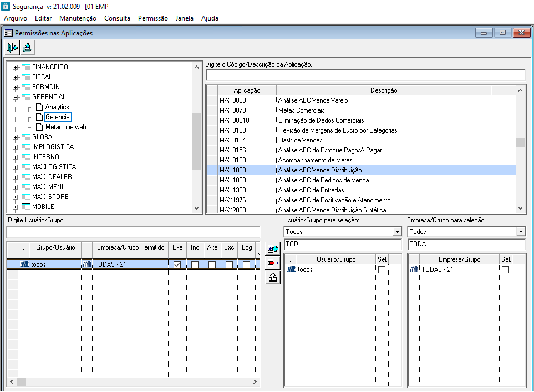The height and width of the screenshot is (392, 534).
Task: Click the Metacomerweb page icon in tree
Action: pos(39,127)
